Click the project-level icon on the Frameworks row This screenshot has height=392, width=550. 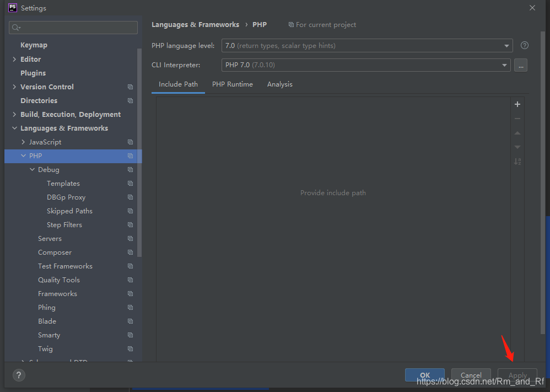click(x=130, y=294)
